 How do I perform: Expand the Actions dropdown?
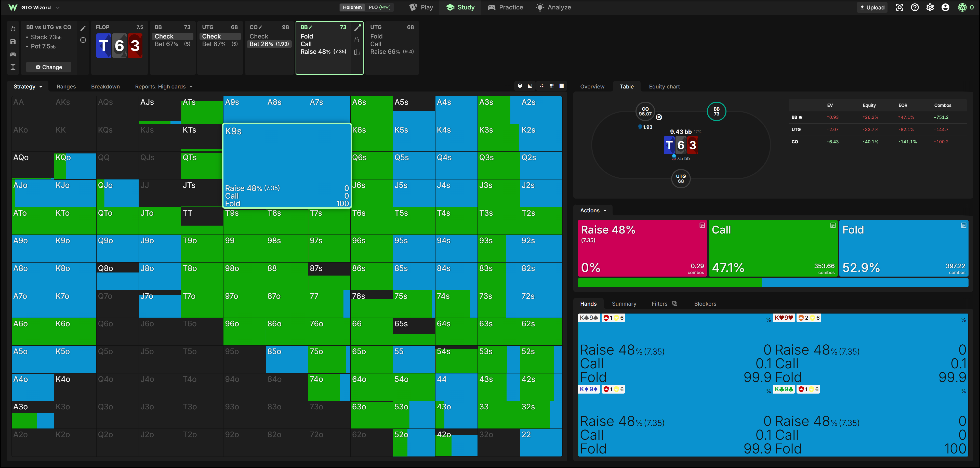[593, 210]
